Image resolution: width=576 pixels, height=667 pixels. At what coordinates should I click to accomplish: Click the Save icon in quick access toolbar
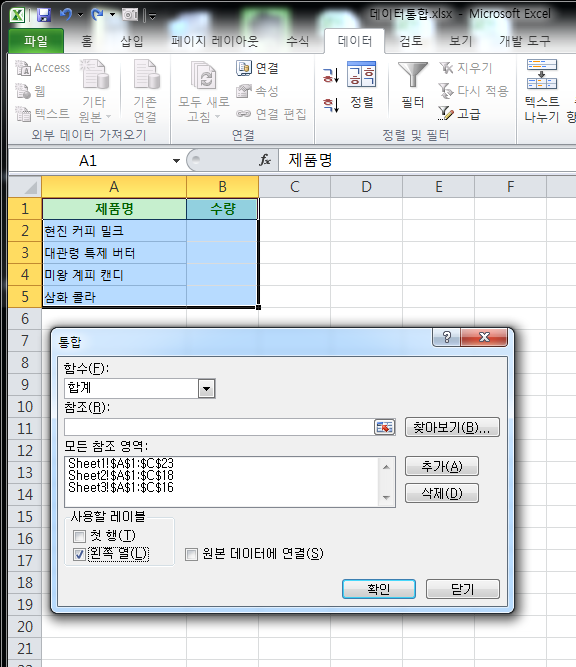click(x=43, y=15)
